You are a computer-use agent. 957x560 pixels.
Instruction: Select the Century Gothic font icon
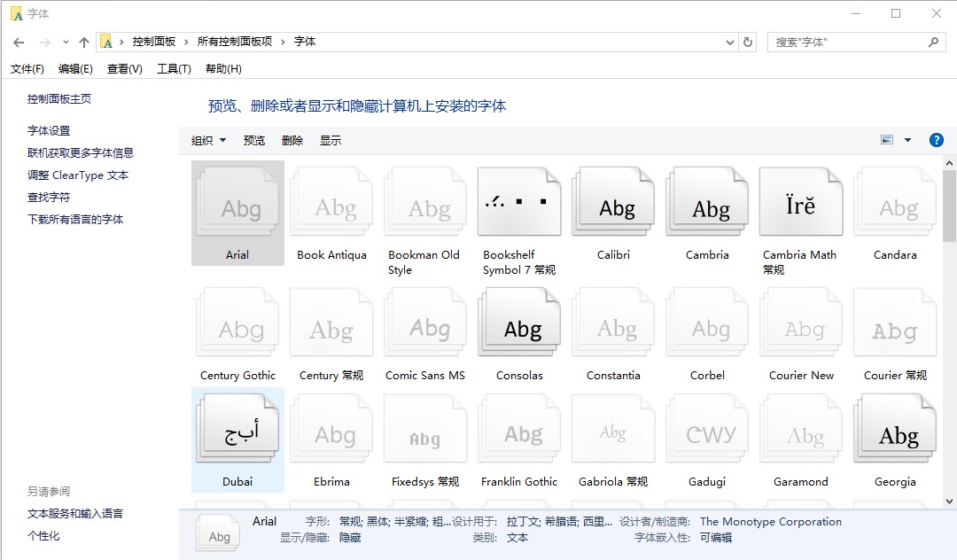(x=237, y=323)
